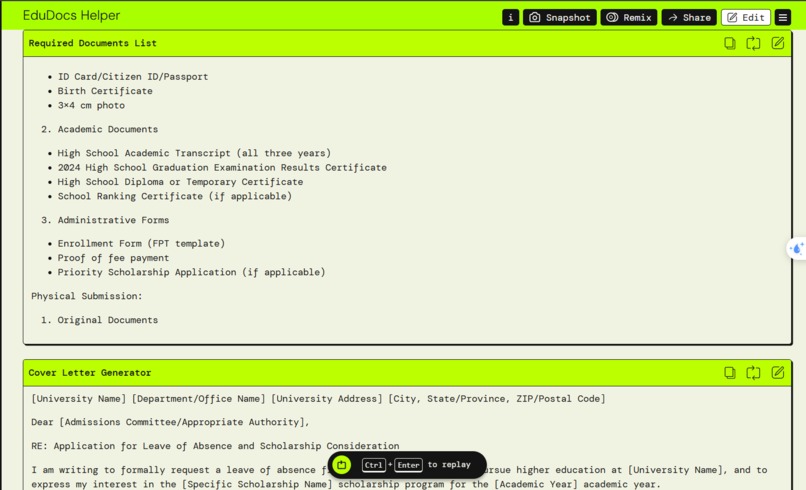Click the Cover Letter Generator heading
The width and height of the screenshot is (806, 490).
click(90, 373)
